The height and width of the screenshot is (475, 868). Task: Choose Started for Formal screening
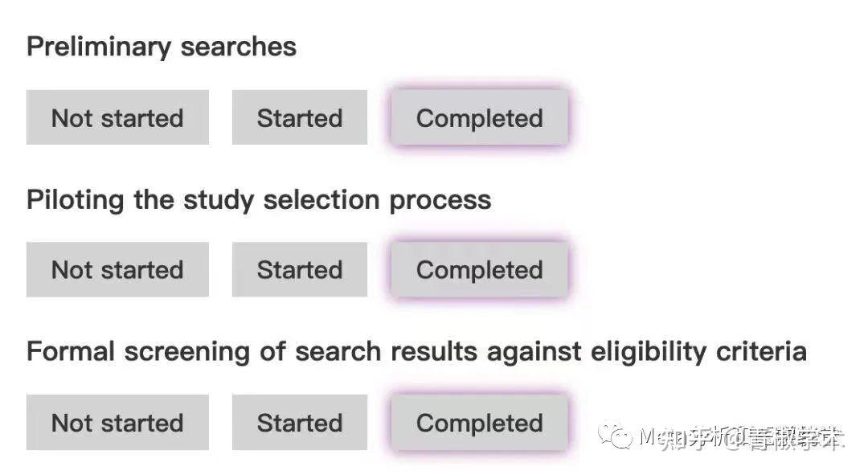299,422
